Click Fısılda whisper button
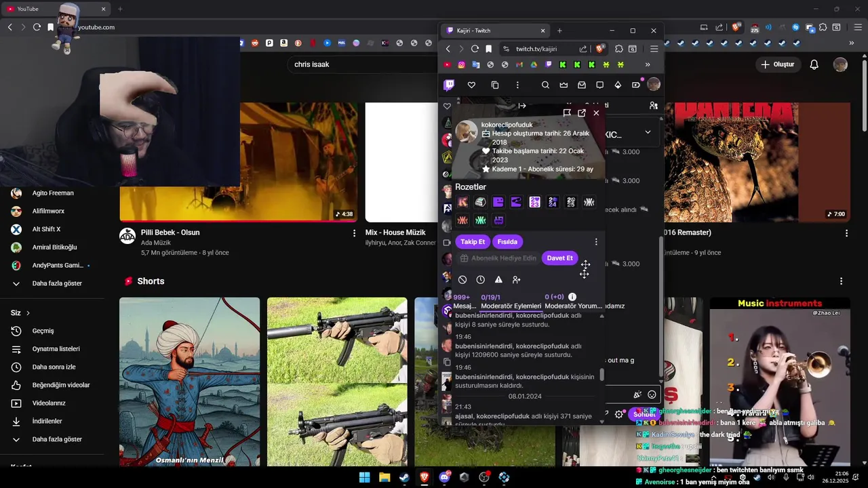 point(507,242)
